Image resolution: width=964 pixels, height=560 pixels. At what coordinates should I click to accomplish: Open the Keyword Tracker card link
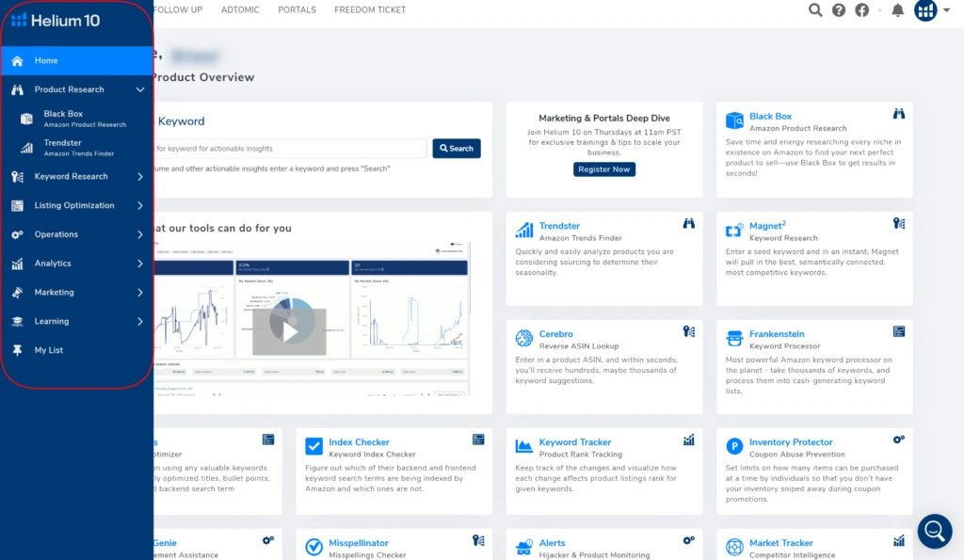(x=575, y=442)
